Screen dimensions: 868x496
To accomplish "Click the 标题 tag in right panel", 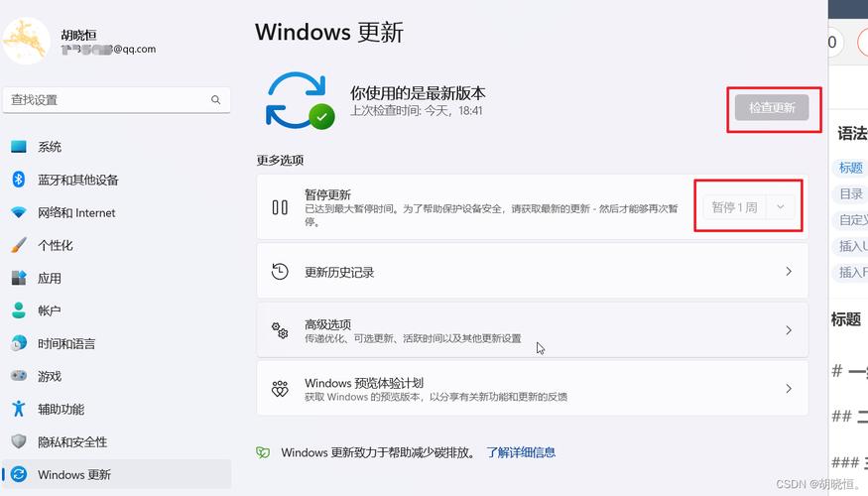I will [x=850, y=168].
